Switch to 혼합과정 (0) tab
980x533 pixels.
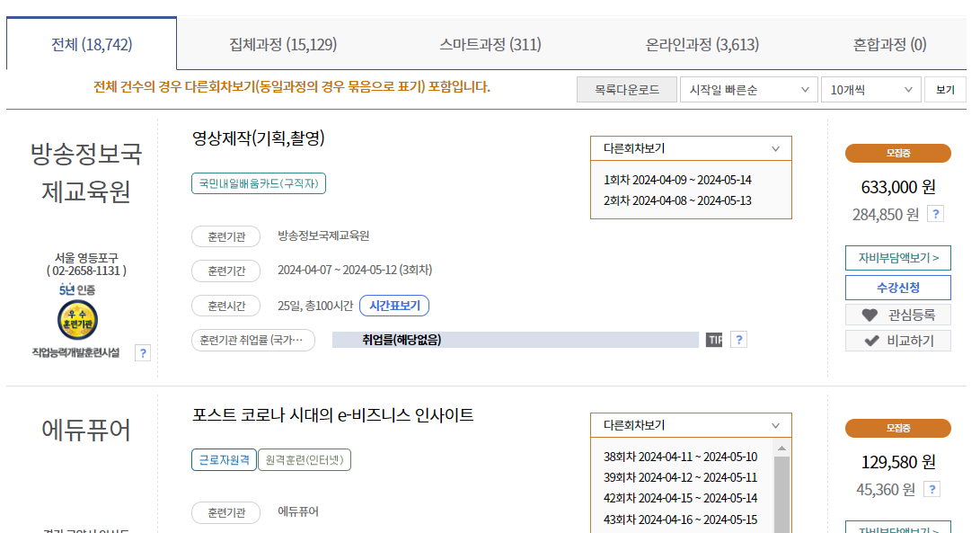click(889, 44)
